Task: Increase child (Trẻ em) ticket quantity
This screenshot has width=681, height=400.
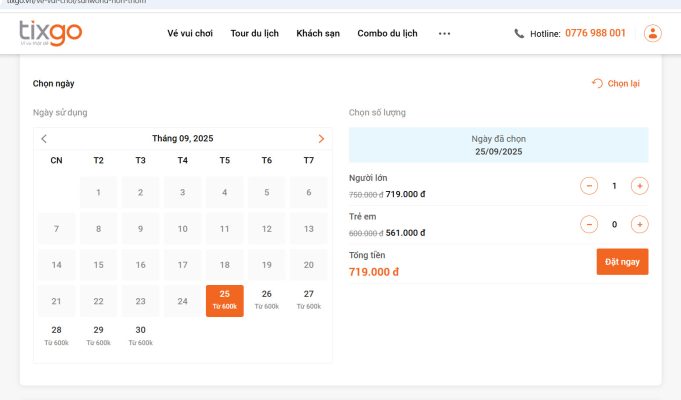Action: 640,224
